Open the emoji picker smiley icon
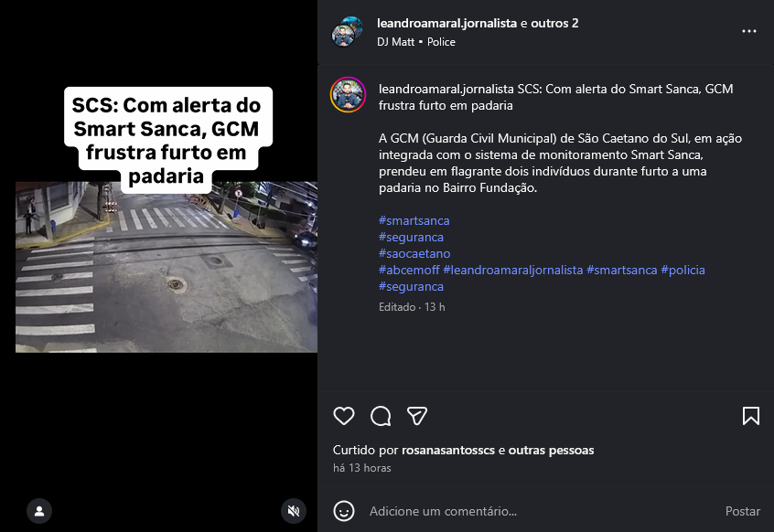 coord(344,511)
